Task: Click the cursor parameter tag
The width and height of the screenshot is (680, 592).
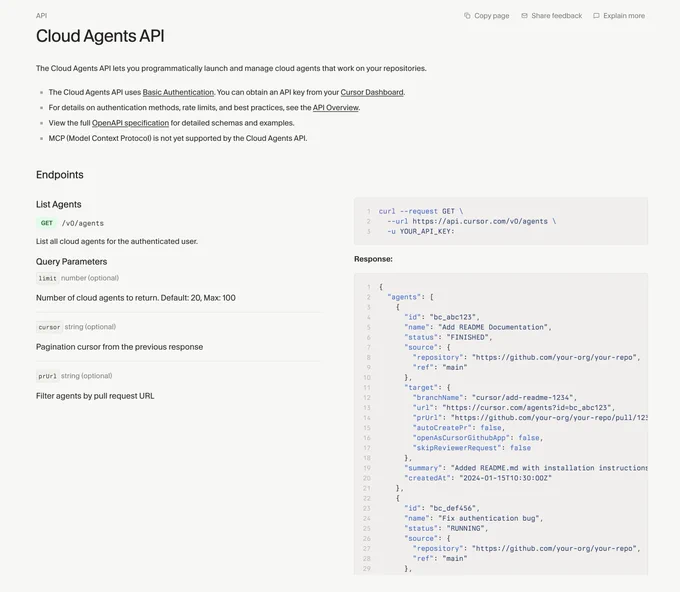Action: pyautogui.click(x=49, y=327)
